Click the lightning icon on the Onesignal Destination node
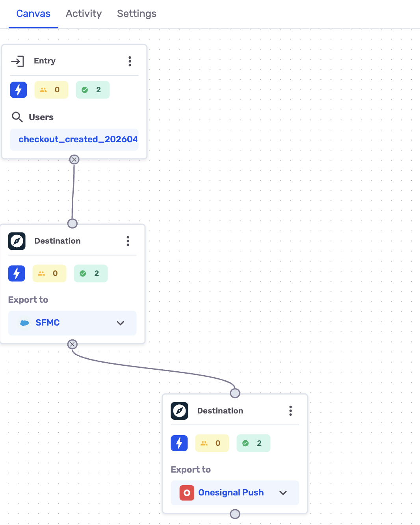Viewport: 420px width, 525px height. point(179,443)
